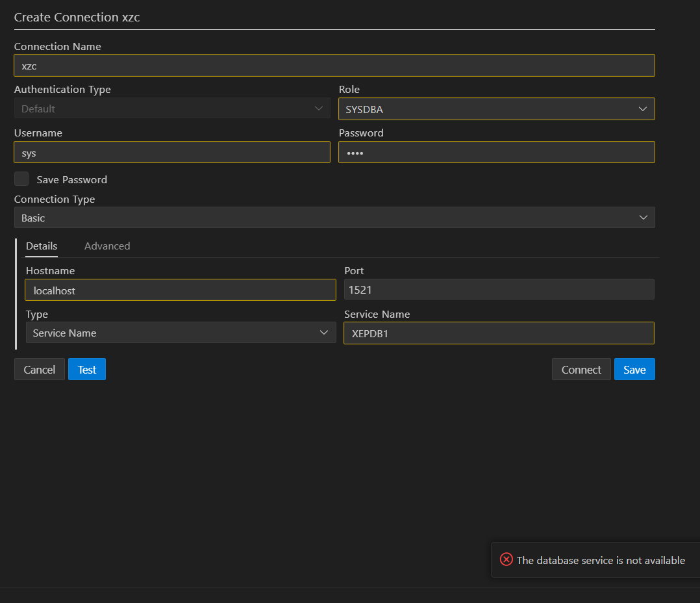
Task: Select the Hostname field showing localhost
Action: [181, 290]
